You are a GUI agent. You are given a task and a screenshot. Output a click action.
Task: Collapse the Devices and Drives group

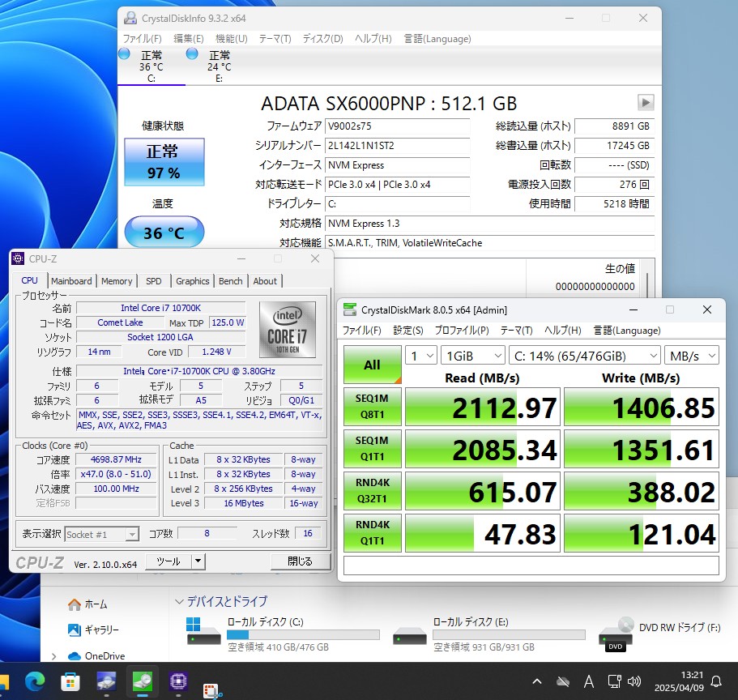[x=179, y=601]
